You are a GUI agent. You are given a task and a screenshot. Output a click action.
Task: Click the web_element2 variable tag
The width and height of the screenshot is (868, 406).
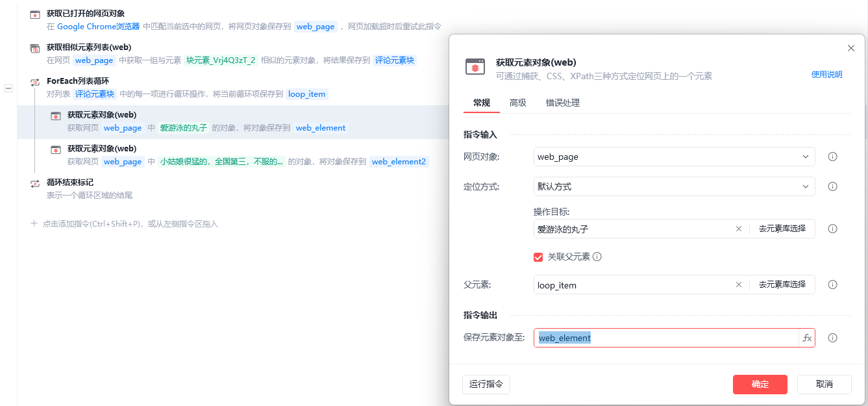(399, 162)
